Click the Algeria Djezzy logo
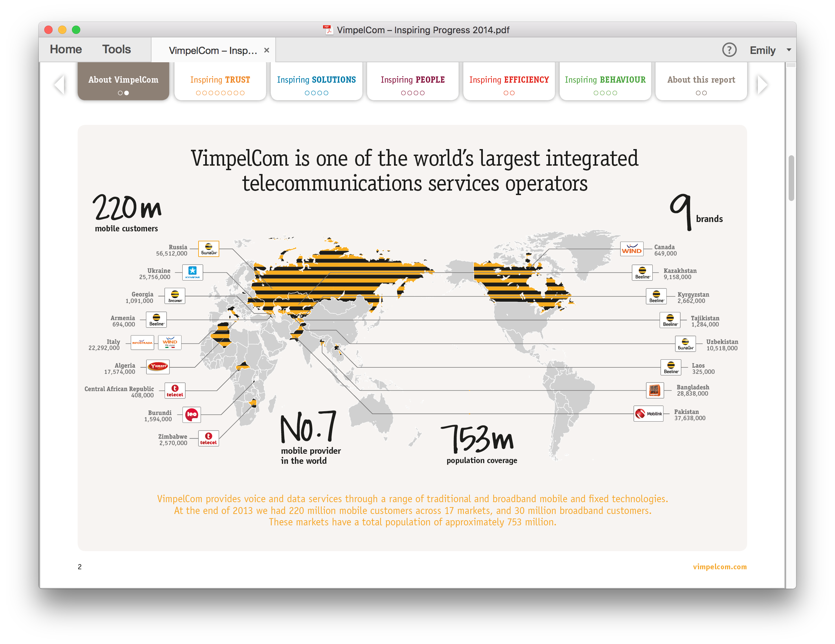 coord(158,367)
